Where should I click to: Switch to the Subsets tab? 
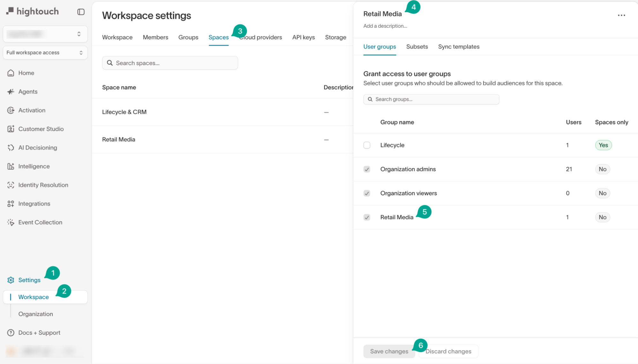[417, 47]
